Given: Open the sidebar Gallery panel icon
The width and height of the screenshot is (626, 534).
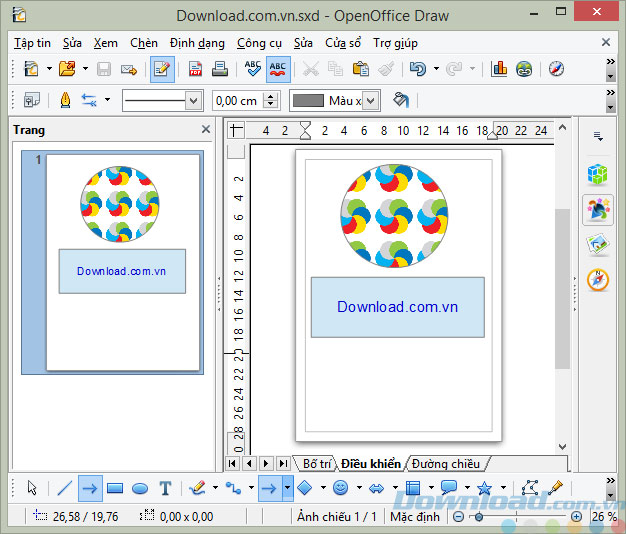Looking at the screenshot, I should click(x=598, y=244).
